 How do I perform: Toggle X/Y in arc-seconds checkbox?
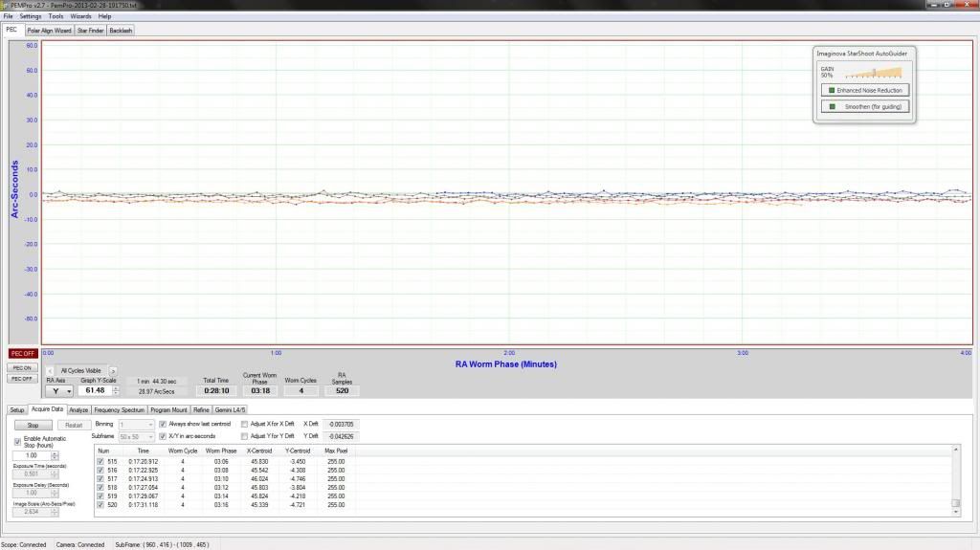(x=163, y=436)
